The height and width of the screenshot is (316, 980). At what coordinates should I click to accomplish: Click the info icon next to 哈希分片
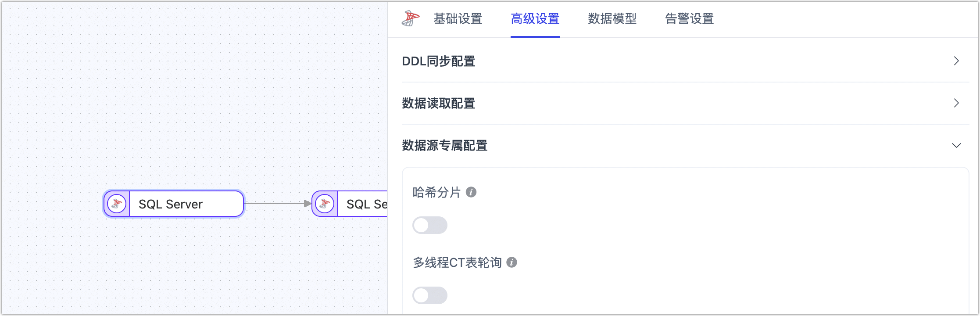click(472, 192)
